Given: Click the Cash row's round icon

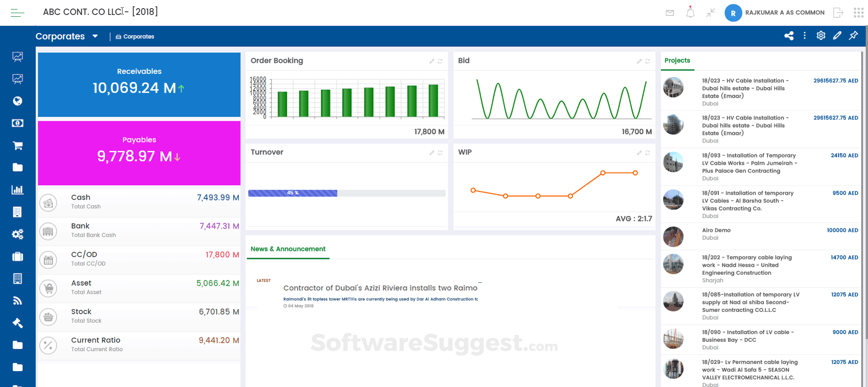Looking at the screenshot, I should click(48, 203).
